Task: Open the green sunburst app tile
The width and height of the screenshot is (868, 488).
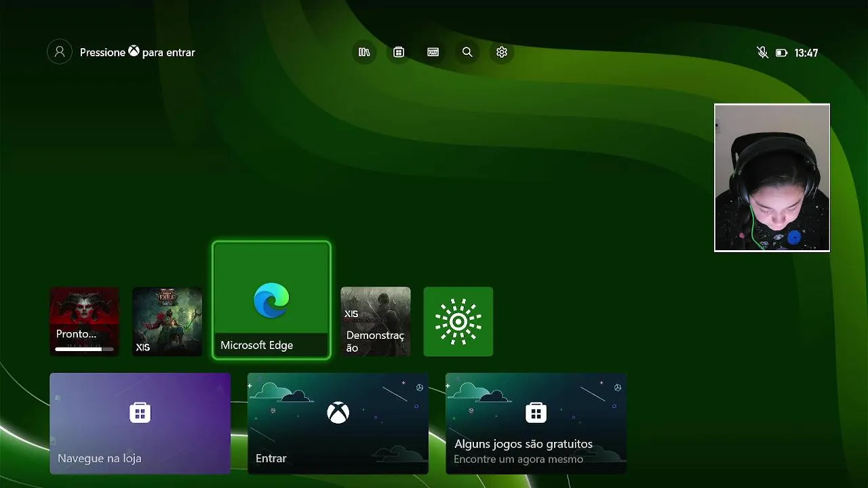Action: pyautogui.click(x=458, y=321)
